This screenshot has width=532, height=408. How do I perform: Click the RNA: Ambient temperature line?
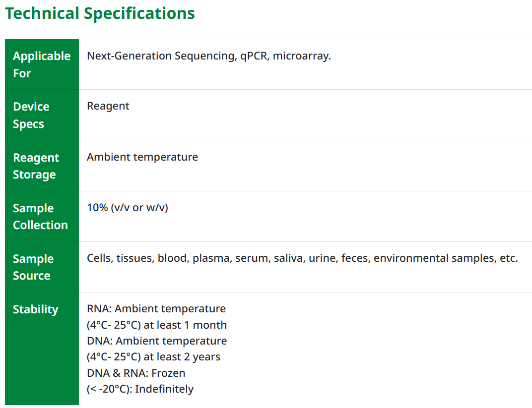tap(156, 309)
